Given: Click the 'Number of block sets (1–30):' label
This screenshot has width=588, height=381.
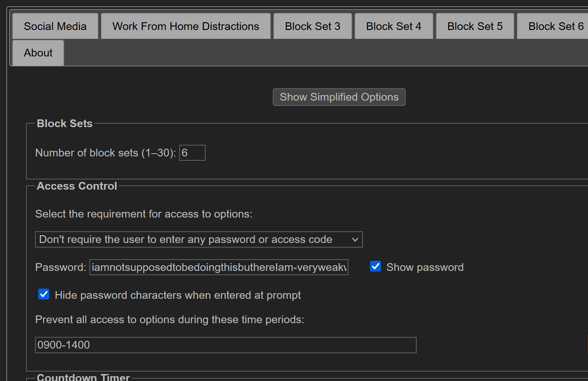Looking at the screenshot, I should click(106, 153).
